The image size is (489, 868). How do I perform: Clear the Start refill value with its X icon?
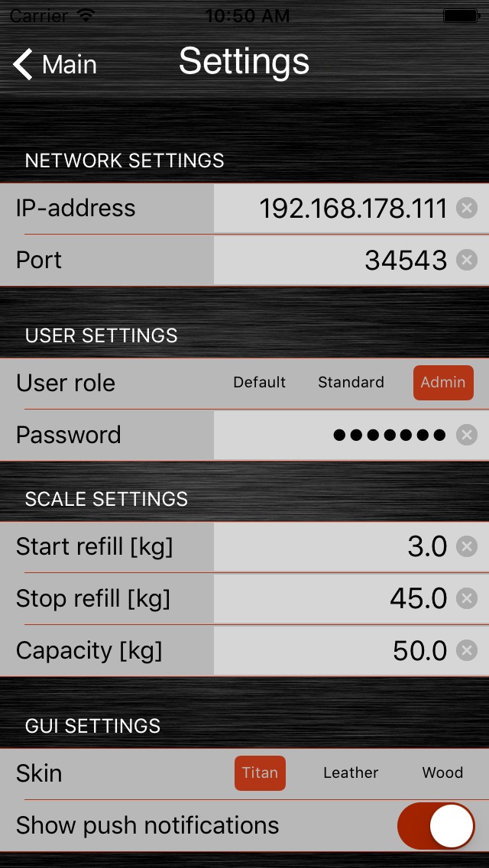tap(466, 546)
